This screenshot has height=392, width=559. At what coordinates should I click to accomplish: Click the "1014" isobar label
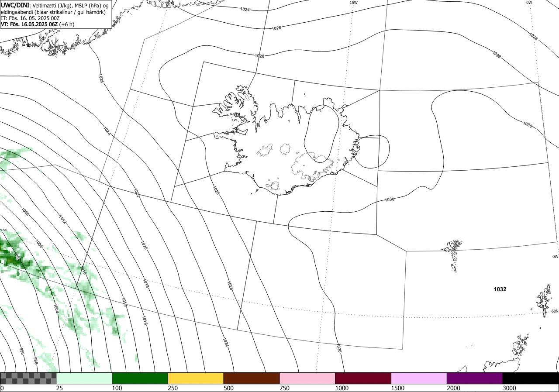coord(124,302)
